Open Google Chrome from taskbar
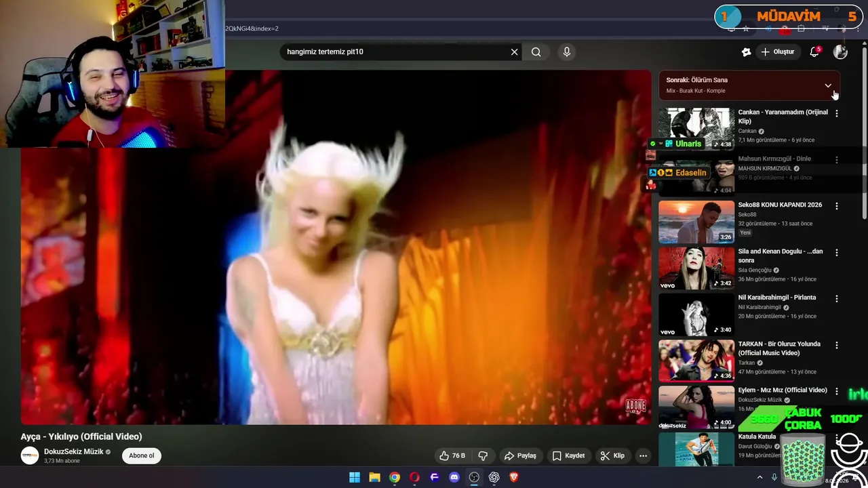868x488 pixels. coord(395,477)
